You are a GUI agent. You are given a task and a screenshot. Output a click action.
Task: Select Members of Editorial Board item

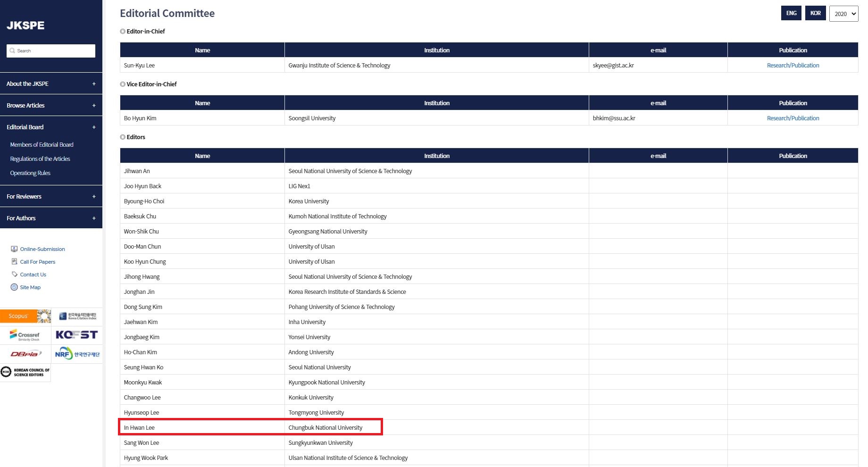point(42,144)
